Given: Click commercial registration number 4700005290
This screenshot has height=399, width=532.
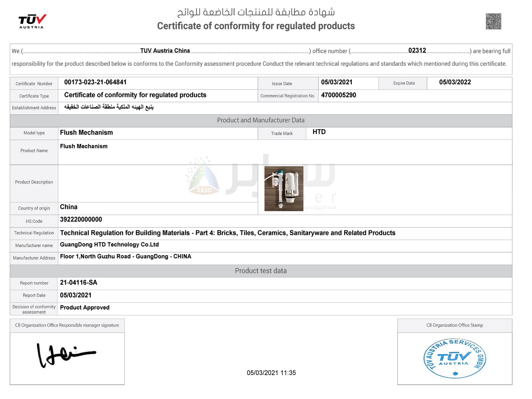Looking at the screenshot, I should click(338, 95).
